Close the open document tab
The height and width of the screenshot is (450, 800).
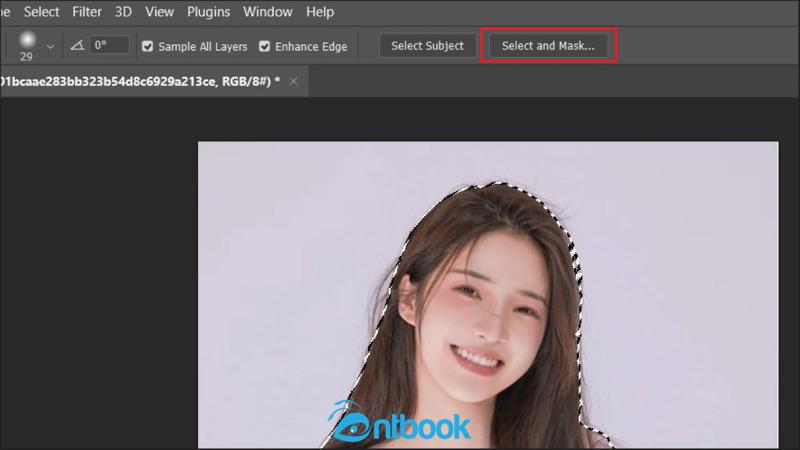[293, 81]
